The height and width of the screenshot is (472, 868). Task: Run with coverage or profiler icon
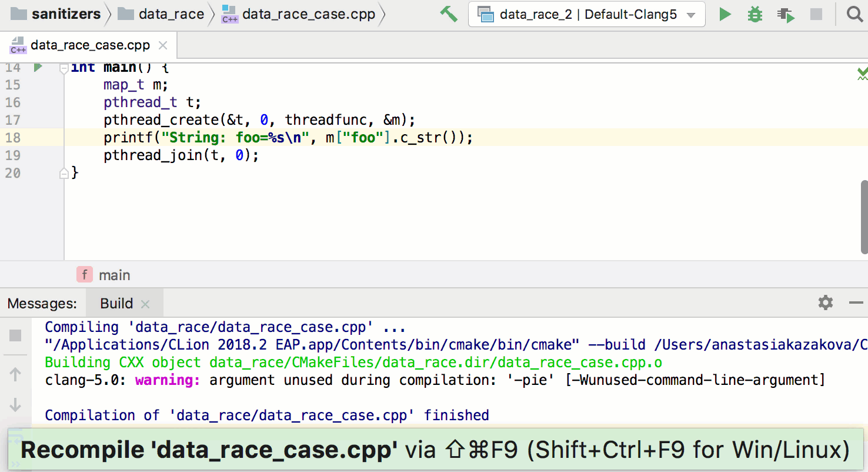[786, 14]
